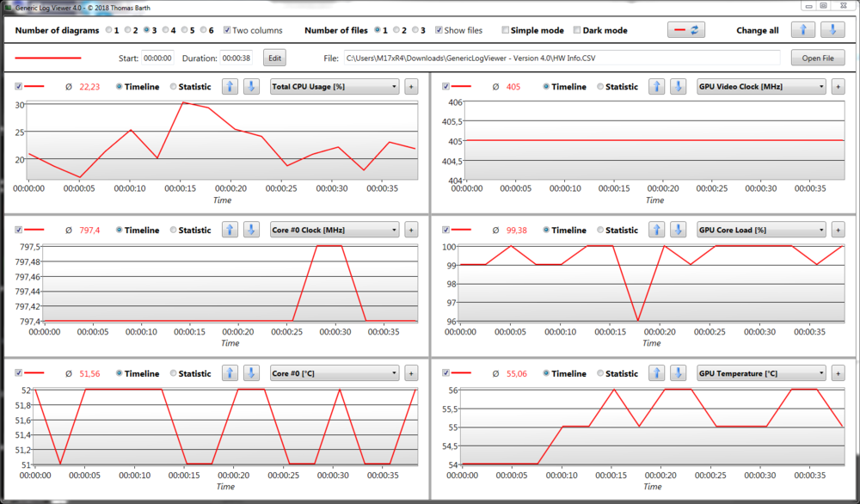
Task: Uncheck the Two columns option
Action: click(227, 30)
